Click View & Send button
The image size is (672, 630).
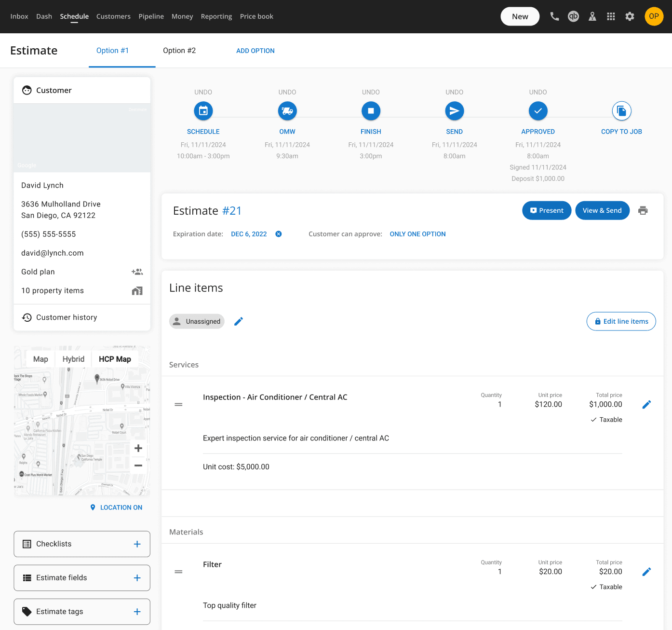tap(602, 210)
